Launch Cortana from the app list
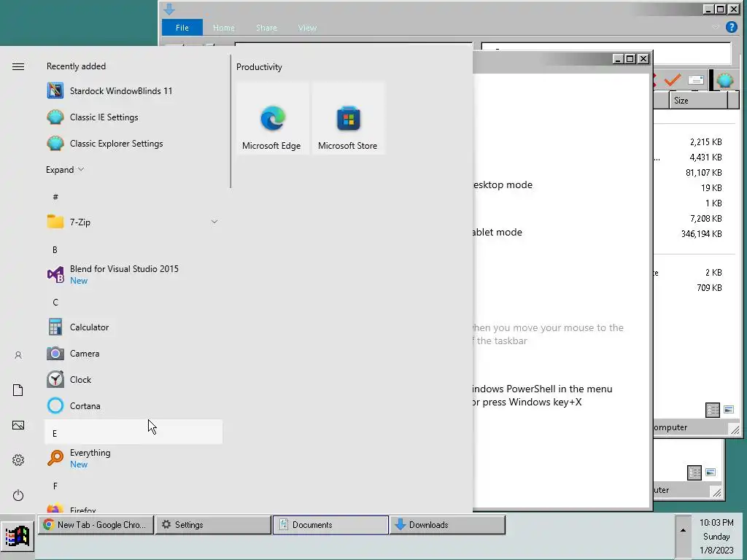747x560 pixels. point(133,405)
